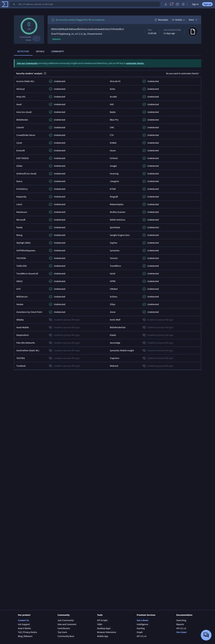This screenshot has width=215, height=644.
Task: Click the ZoneAlarm by Check Point vendor name
Action: tap(29, 312)
